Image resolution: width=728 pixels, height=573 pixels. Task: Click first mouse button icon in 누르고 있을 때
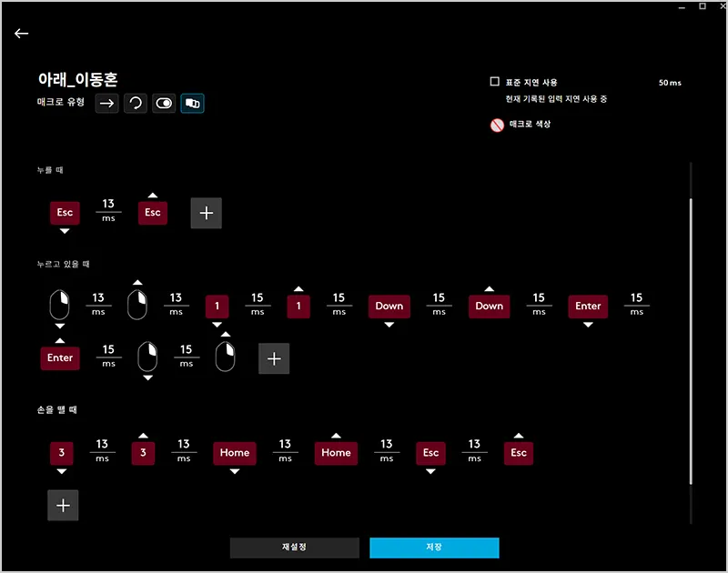point(60,305)
